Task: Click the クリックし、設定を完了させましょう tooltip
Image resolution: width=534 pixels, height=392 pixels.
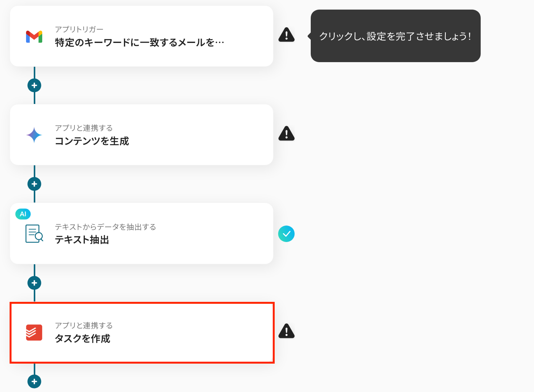Action: [x=395, y=36]
